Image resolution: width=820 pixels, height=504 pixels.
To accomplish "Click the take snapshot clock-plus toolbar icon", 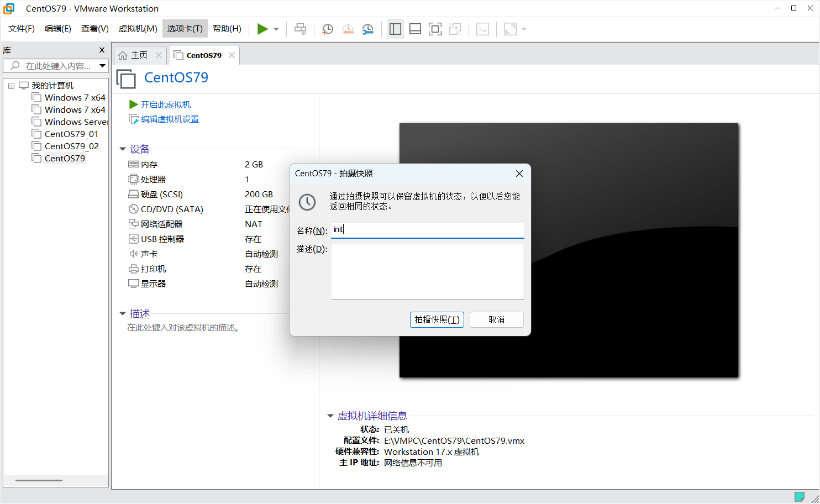I will pos(327,29).
